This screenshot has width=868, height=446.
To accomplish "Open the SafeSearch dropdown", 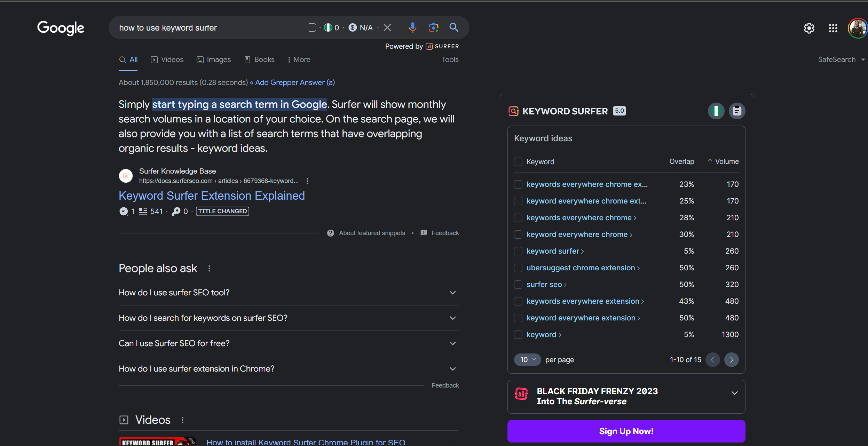I will click(841, 59).
